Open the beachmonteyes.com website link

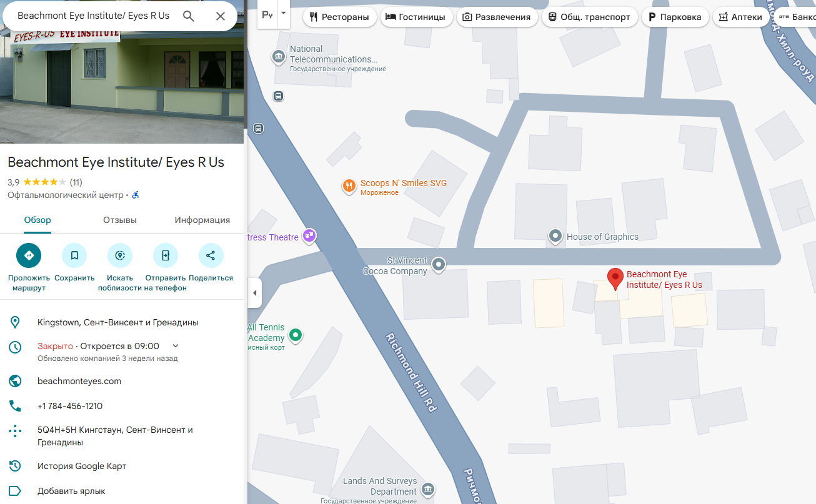click(x=79, y=381)
